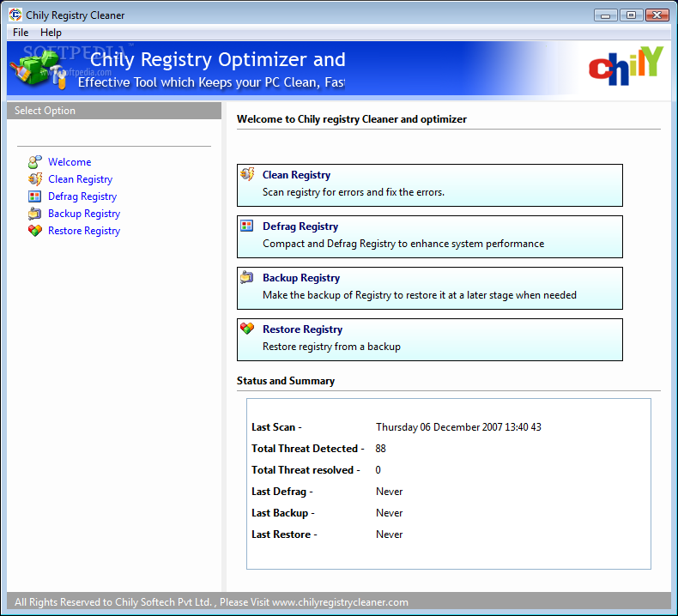Open the Welcome link in sidebar
678x616 pixels.
[x=70, y=162]
